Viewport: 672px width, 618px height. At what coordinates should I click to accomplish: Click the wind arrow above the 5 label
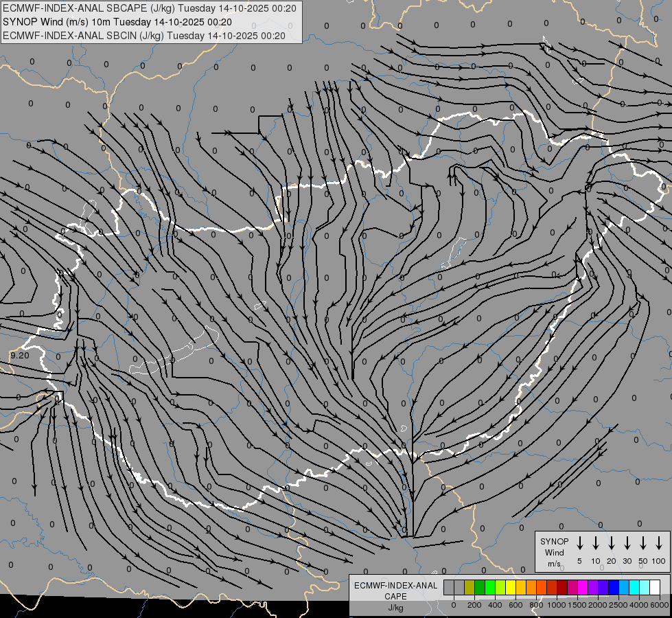coord(579,542)
